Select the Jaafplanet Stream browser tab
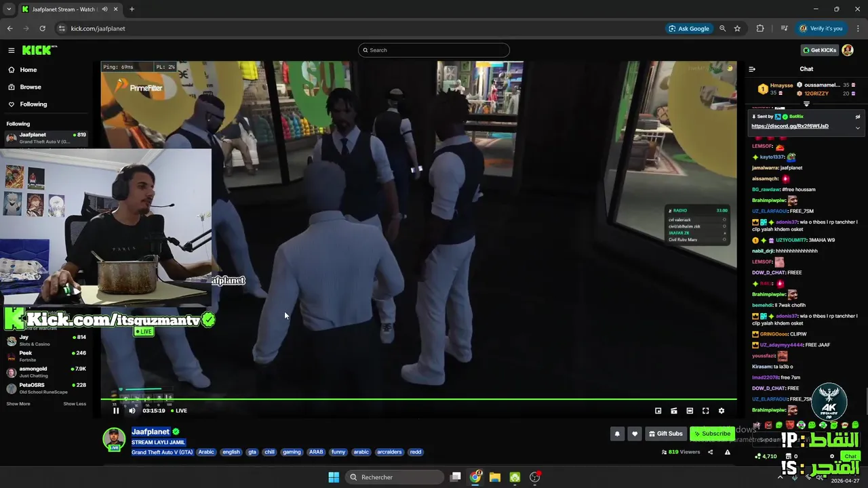Viewport: 868px width, 488px height. point(70,9)
